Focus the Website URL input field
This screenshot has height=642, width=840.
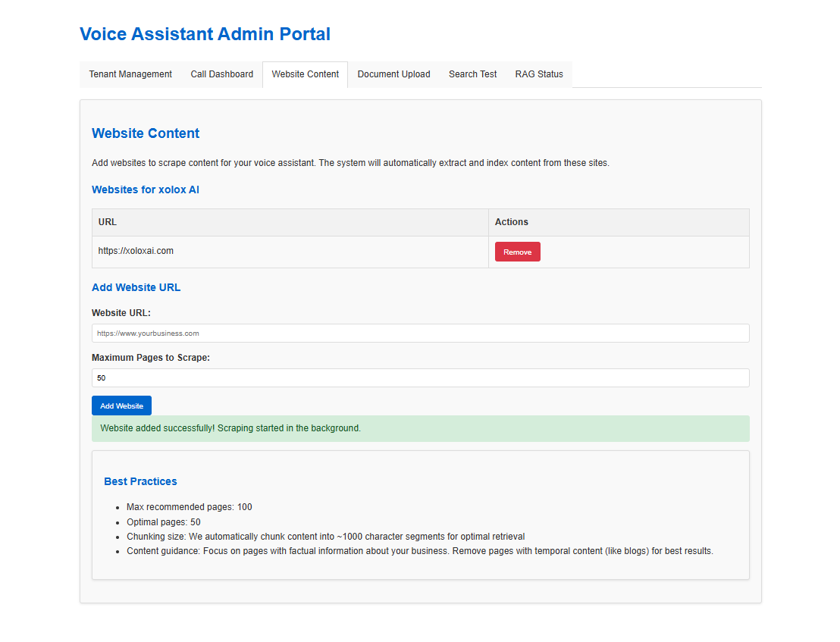[x=420, y=334]
